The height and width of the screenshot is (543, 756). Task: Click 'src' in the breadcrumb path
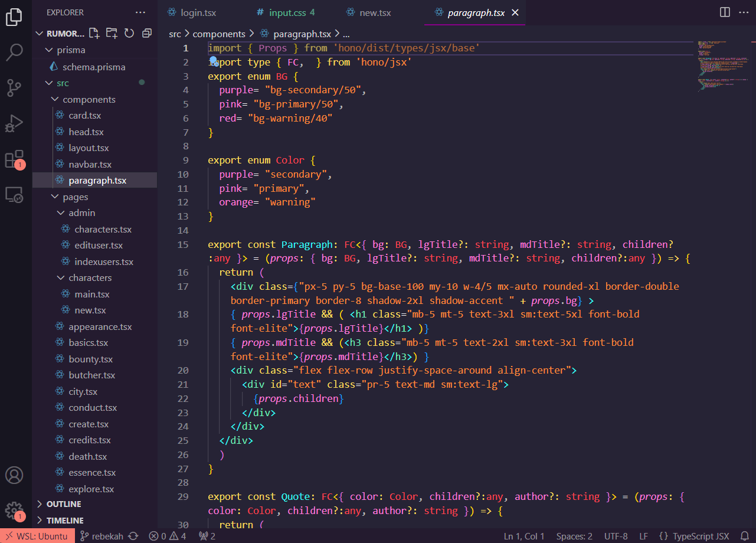175,34
